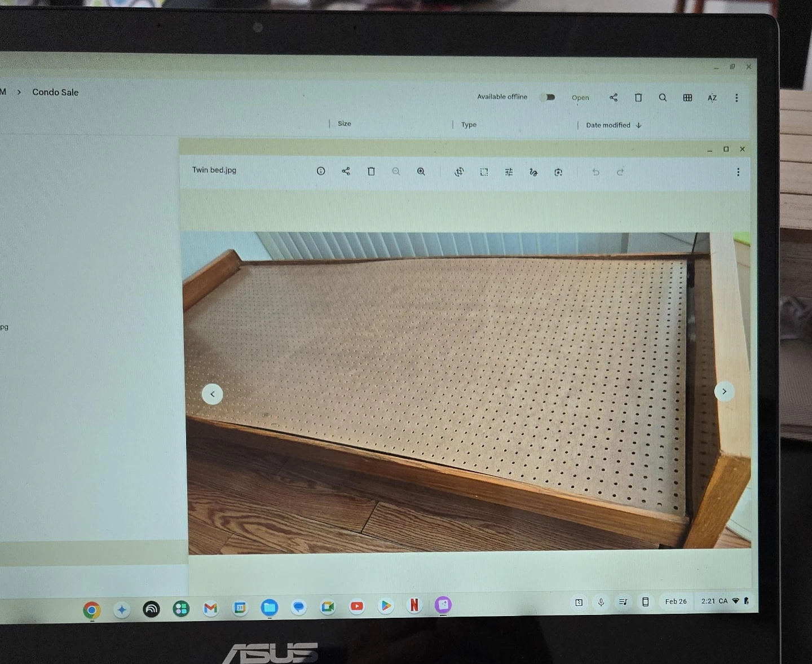812x664 pixels.
Task: Redo the edit in Gallery
Action: [x=620, y=172]
